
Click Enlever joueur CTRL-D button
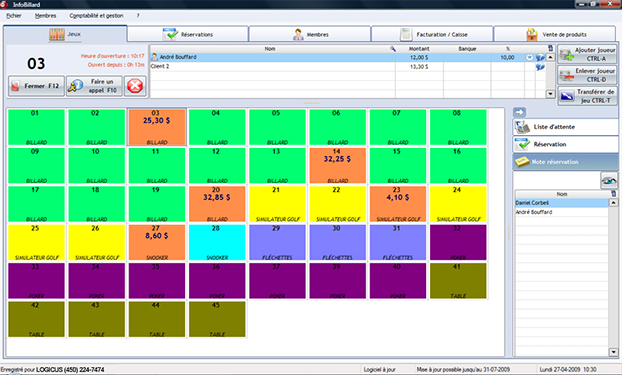pyautogui.click(x=587, y=75)
